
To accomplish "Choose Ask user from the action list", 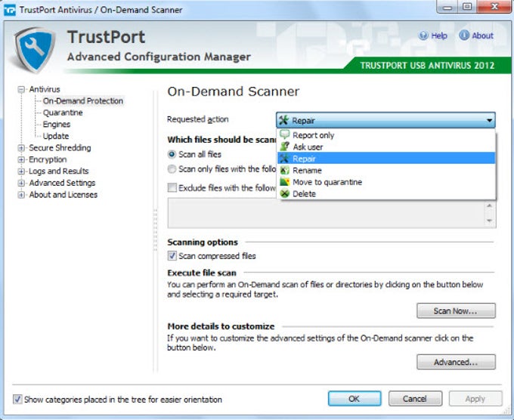I will pos(386,147).
